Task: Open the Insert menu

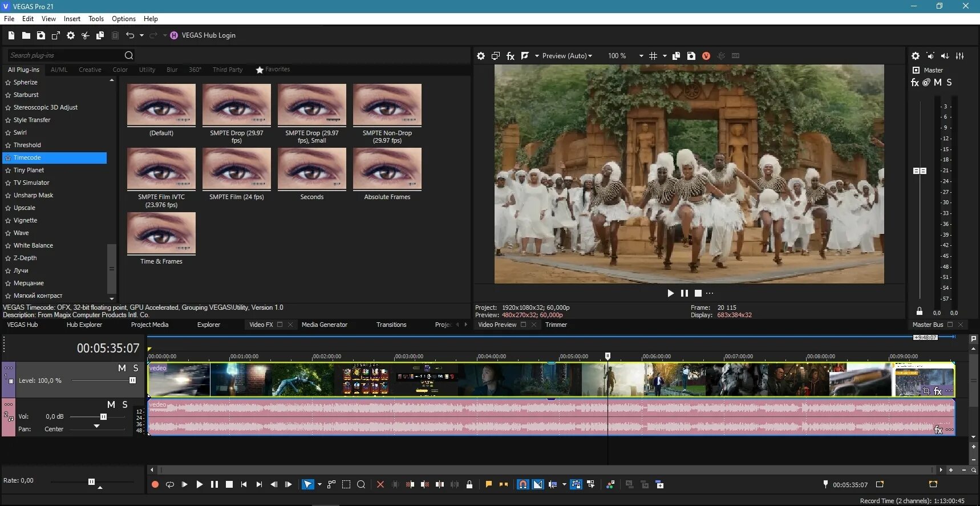Action: (72, 19)
